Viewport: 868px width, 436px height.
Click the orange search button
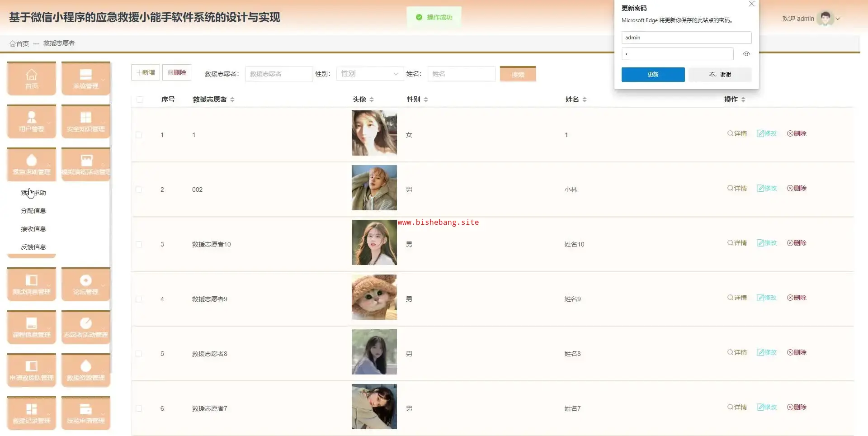[518, 74]
